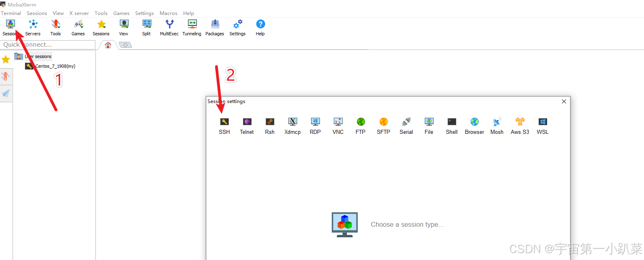
Task: Select the User sessions folder
Action: point(33,56)
